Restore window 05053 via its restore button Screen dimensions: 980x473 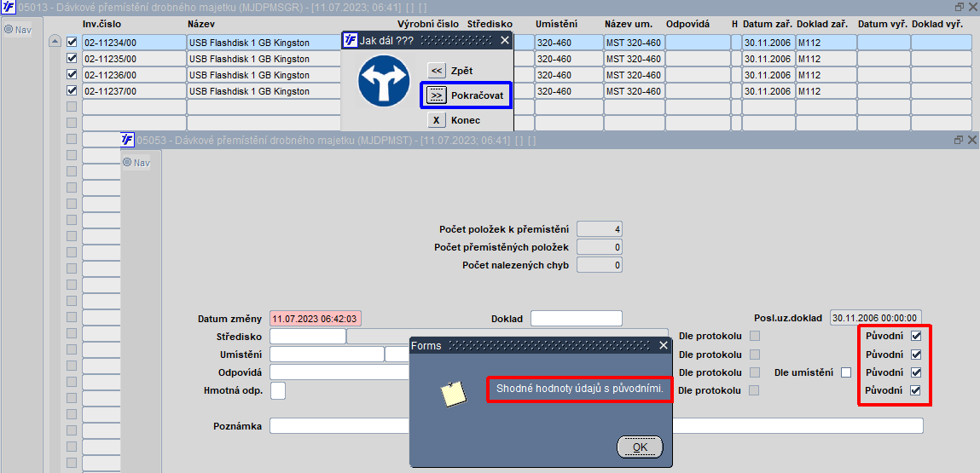click(959, 140)
